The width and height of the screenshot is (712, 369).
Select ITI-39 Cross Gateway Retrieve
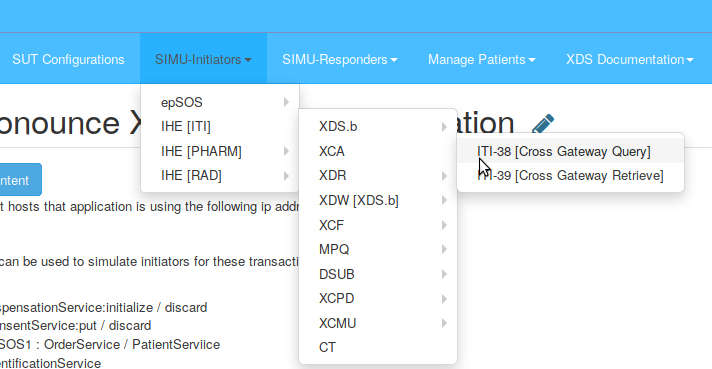(x=570, y=176)
